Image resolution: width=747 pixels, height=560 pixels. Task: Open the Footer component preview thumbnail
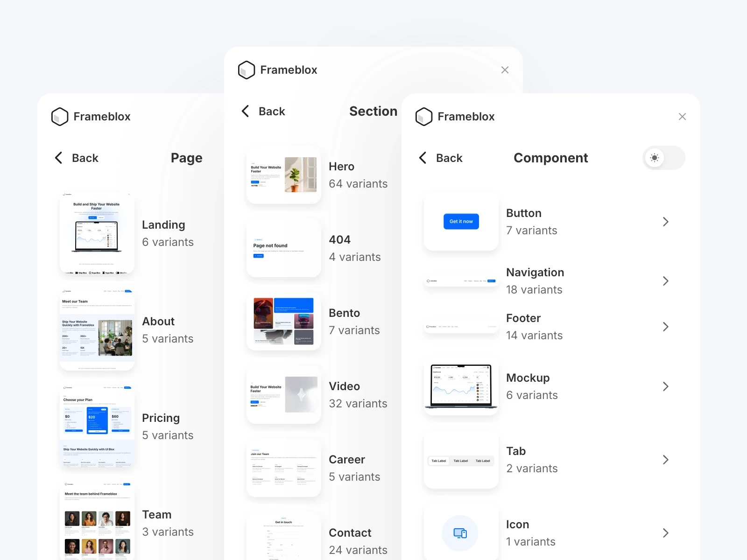pyautogui.click(x=461, y=327)
